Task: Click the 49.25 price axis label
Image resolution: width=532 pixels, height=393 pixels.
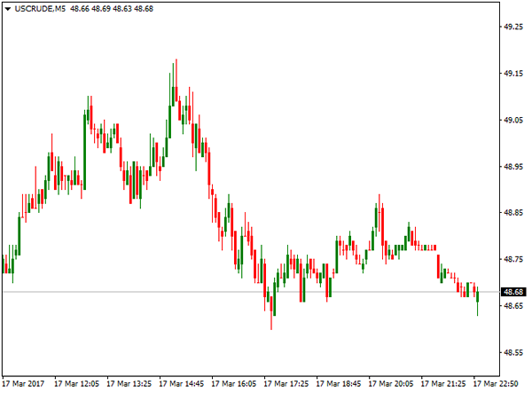Action: (x=513, y=27)
